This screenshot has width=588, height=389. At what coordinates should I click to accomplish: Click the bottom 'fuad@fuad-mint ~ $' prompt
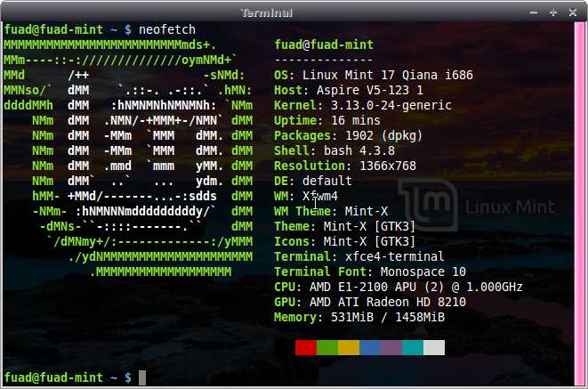(68, 377)
